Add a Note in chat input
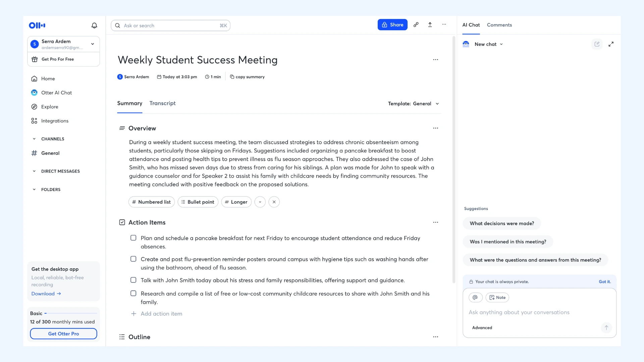This screenshot has height=362, width=644. coord(497,297)
